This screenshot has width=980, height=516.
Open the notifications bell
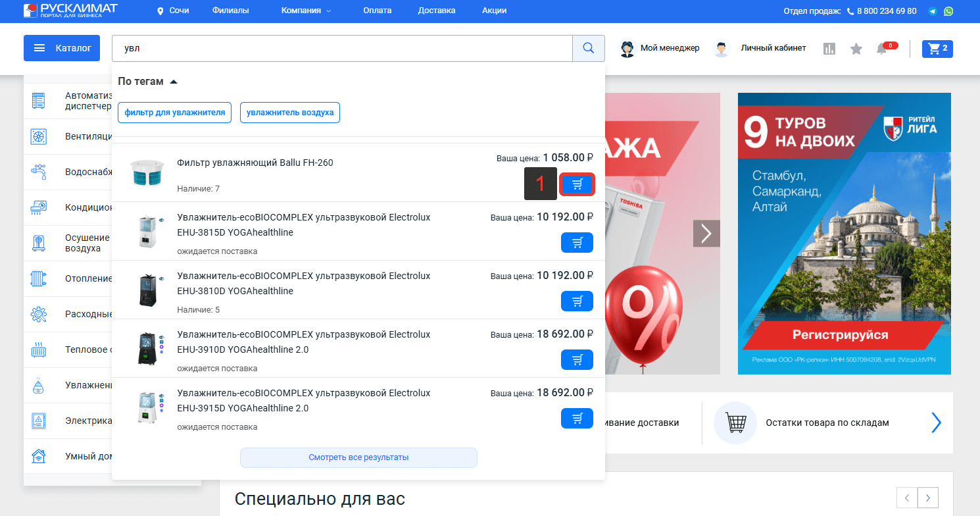(x=881, y=49)
